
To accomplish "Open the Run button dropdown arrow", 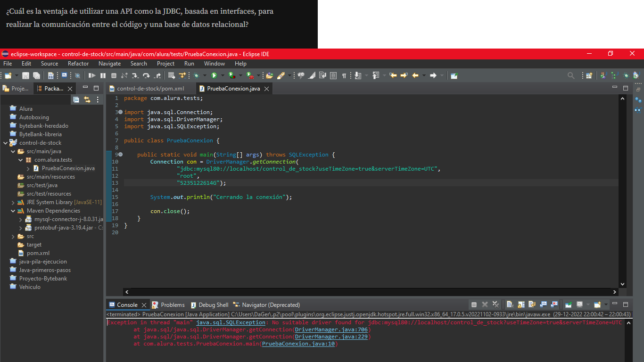I will click(223, 75).
